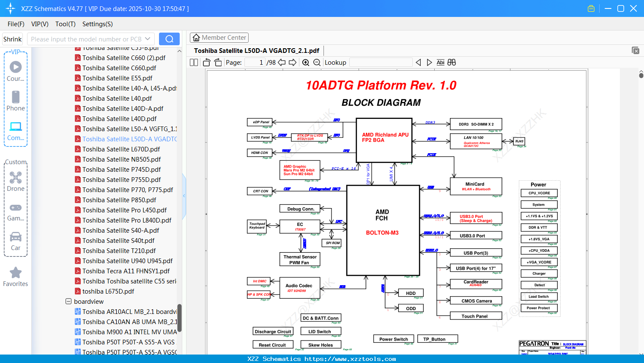Select the Toshiba Satellite L50D-A VGADTG_2.1.pdf tab
Screen dimensions: 644x363
click(x=257, y=50)
